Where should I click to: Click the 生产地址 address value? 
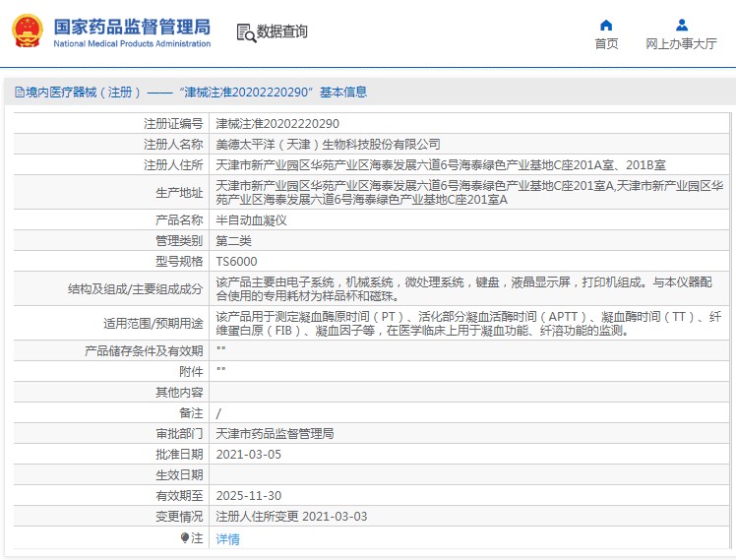coord(469,193)
